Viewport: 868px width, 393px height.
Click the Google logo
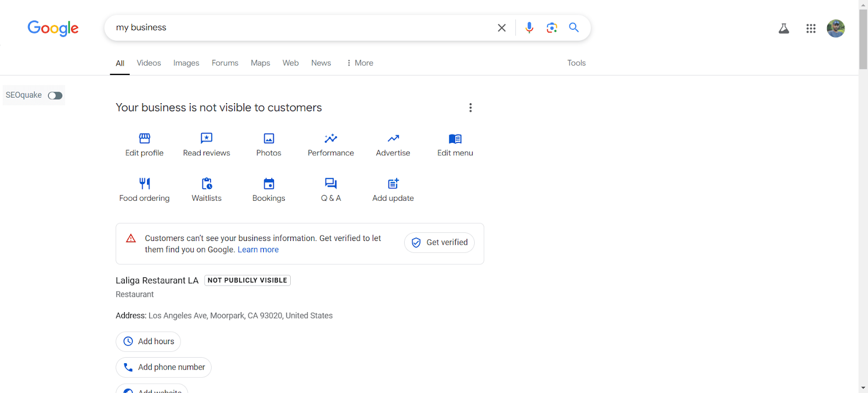(x=53, y=28)
